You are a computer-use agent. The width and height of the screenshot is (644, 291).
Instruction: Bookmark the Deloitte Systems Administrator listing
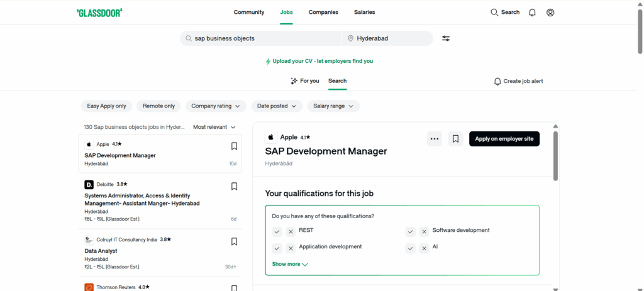[234, 186]
